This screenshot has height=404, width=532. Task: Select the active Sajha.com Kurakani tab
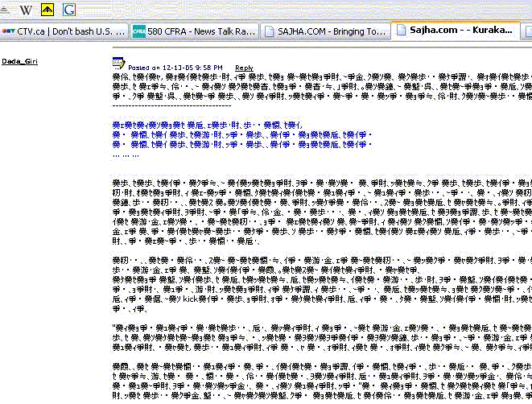460,31
